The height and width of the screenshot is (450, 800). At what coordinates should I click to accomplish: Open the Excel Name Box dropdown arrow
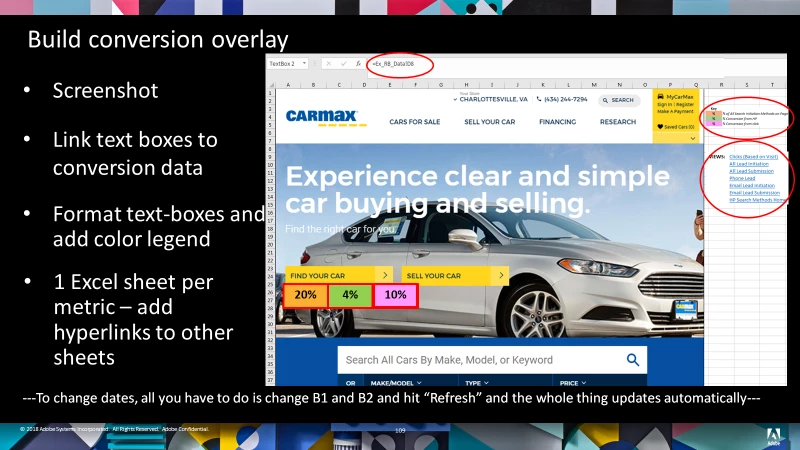(305, 64)
